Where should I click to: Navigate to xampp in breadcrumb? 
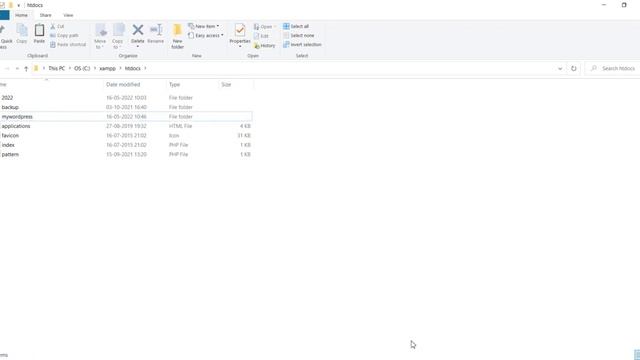click(x=108, y=68)
